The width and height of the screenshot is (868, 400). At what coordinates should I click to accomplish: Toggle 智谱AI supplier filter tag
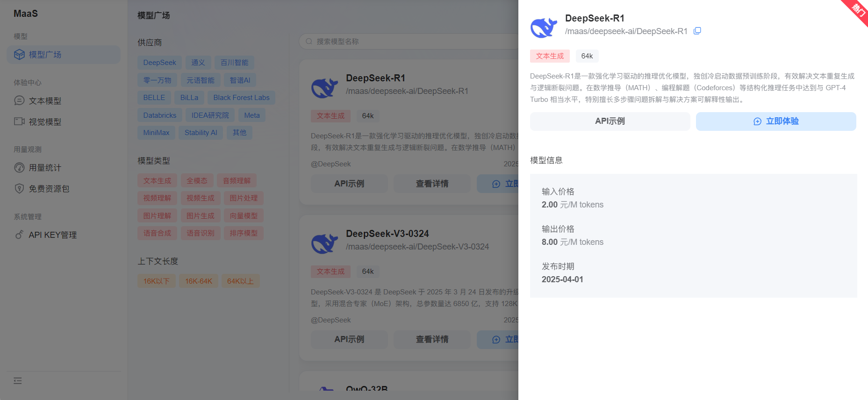coord(240,80)
